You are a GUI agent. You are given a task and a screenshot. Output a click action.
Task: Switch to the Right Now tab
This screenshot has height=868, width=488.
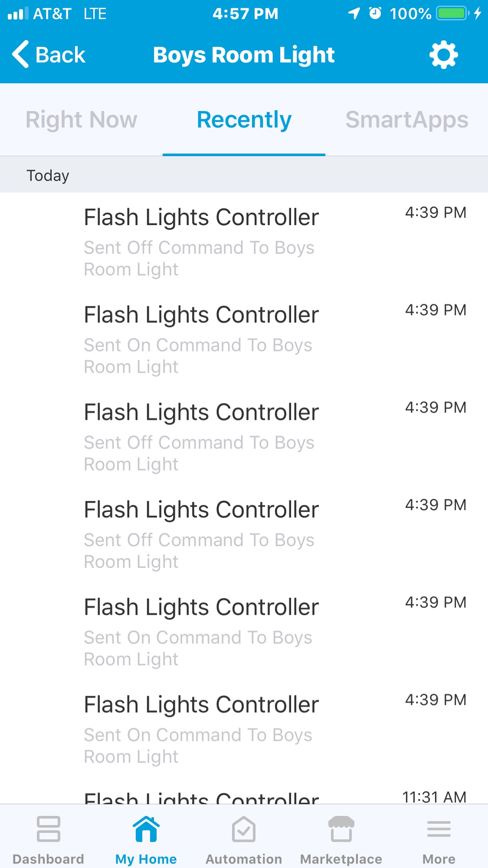[x=81, y=120]
